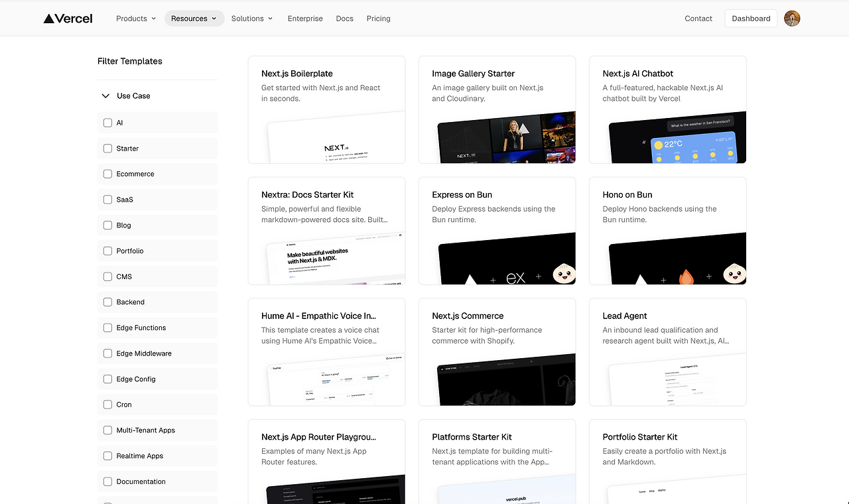Open the Next.js App Router Playground title
Viewport: 849px width, 504px height.
318,437
